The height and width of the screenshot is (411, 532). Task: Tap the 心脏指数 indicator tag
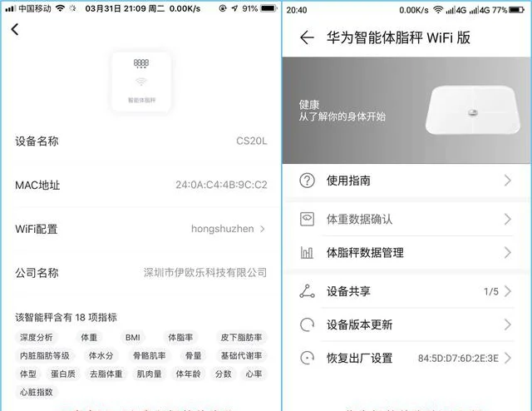pyautogui.click(x=37, y=393)
